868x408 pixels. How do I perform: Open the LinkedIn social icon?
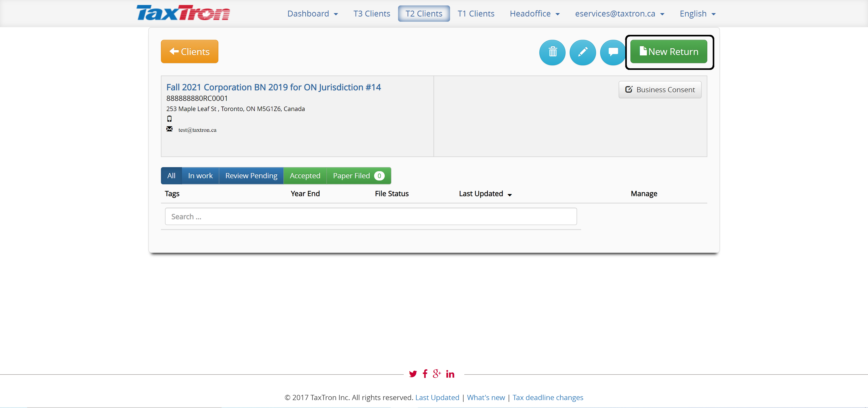(450, 374)
